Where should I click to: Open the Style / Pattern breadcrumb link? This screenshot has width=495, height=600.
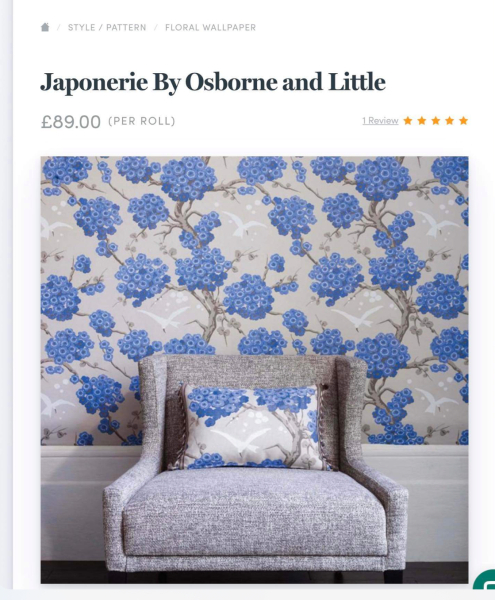(x=107, y=28)
